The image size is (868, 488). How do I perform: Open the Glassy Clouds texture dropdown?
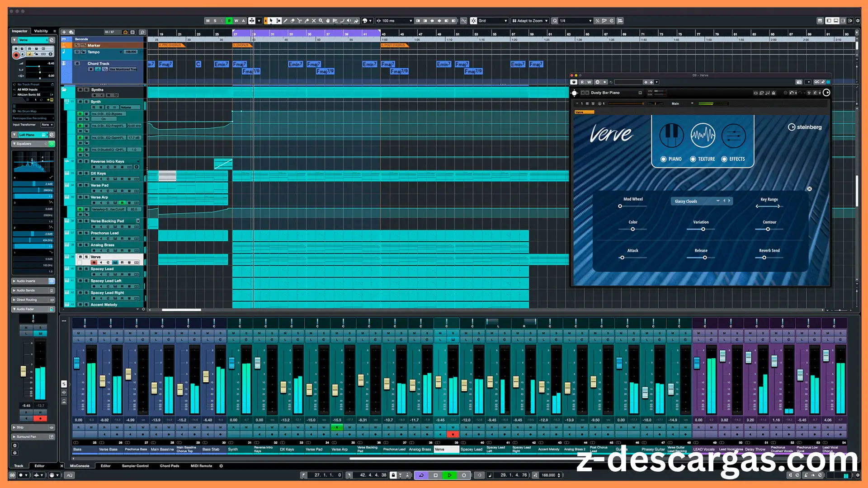[x=702, y=201]
